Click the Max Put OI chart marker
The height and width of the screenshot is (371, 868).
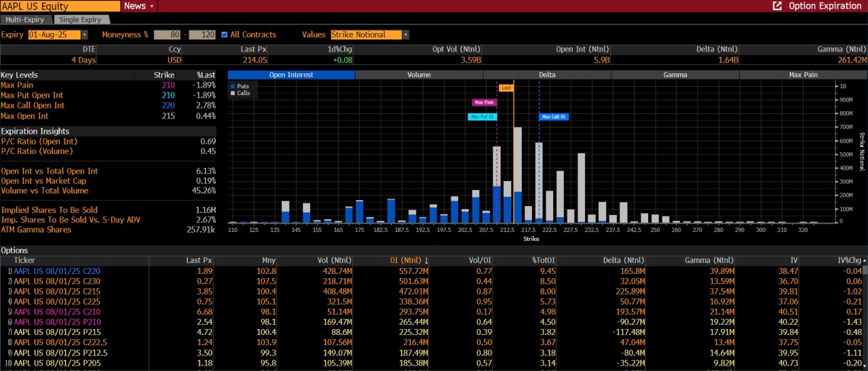[x=483, y=117]
